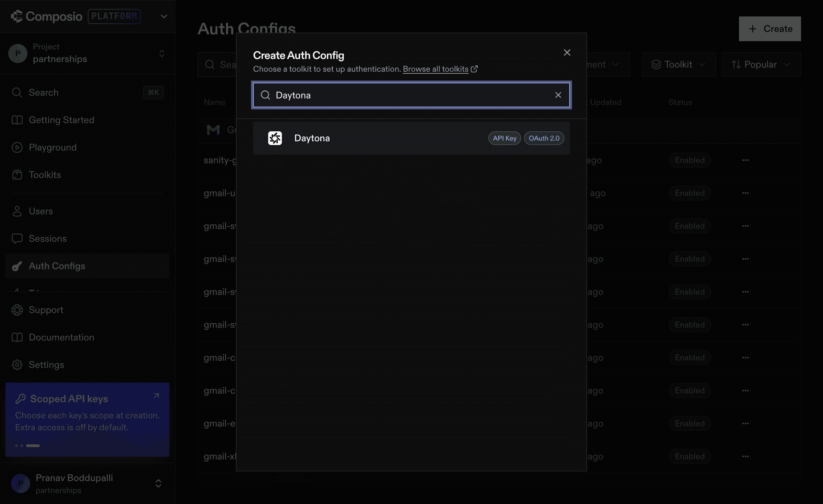Open row actions for gmail-xl config
The width and height of the screenshot is (823, 504).
746,456
